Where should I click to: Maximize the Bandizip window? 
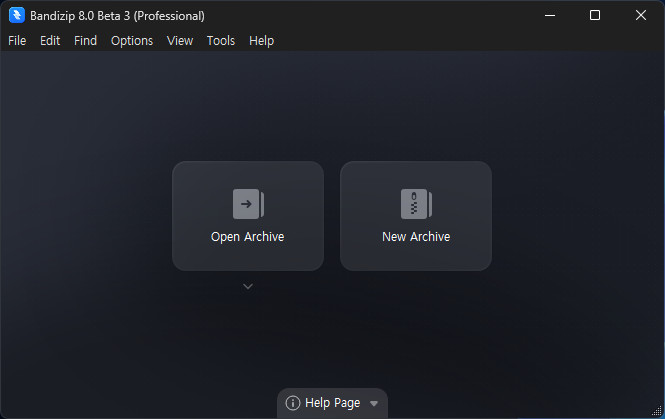[x=595, y=15]
